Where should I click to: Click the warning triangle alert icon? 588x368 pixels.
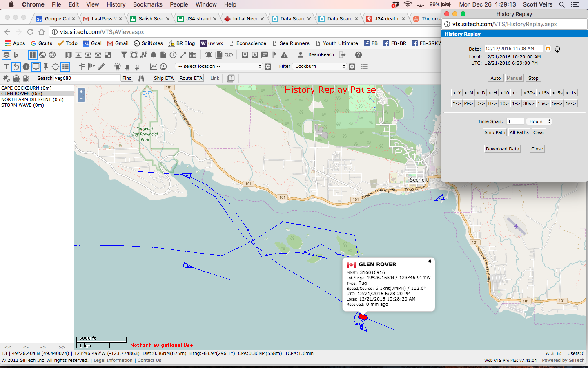pos(284,55)
